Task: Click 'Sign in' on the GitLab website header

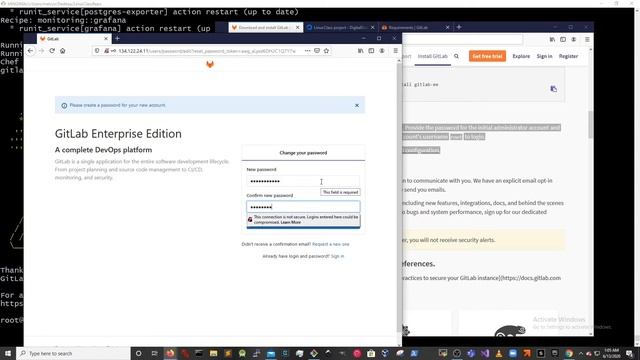Action: (x=544, y=56)
